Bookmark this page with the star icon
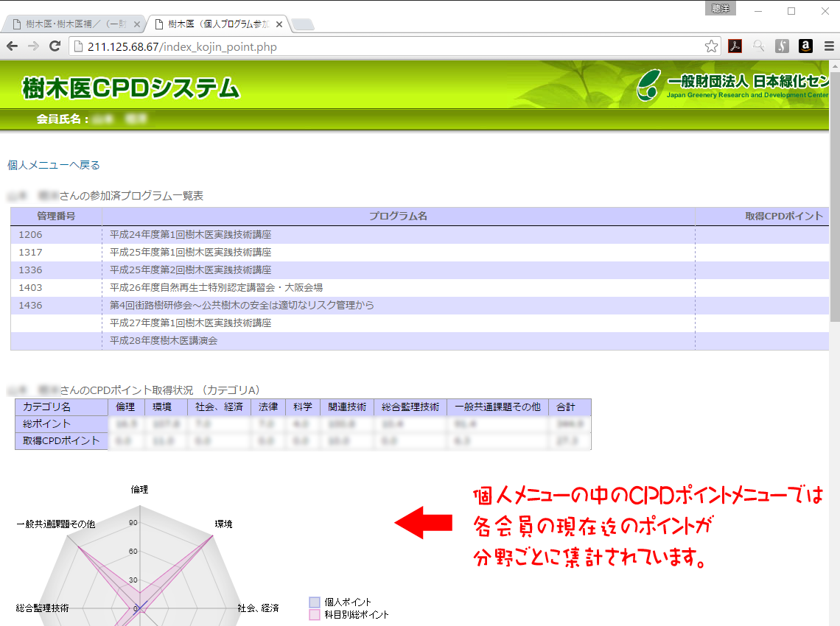This screenshot has height=626, width=840. 711,46
